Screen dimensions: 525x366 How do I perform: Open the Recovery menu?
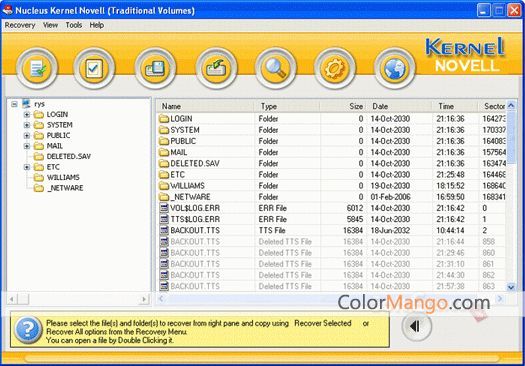click(x=20, y=25)
